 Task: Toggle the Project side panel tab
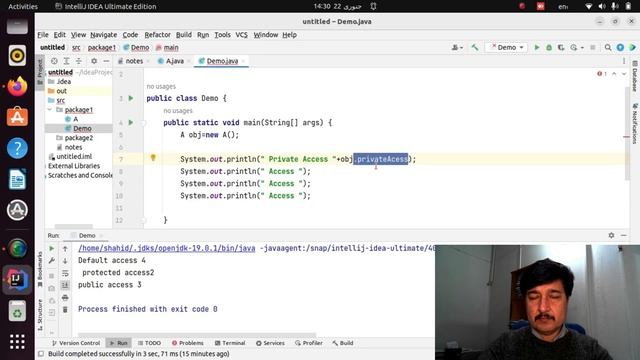[40, 72]
